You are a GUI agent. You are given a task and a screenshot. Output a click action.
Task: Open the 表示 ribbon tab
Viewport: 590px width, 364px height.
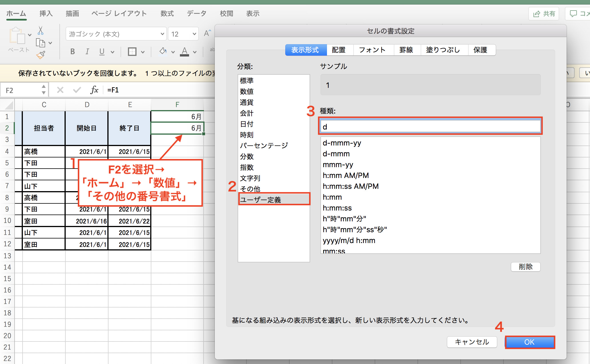coord(253,13)
